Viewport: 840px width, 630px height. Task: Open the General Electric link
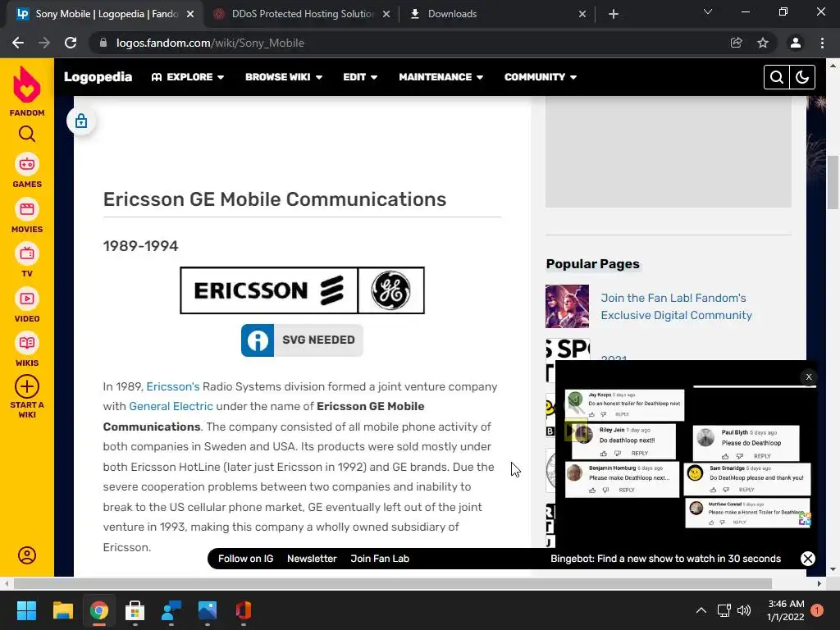pyautogui.click(x=171, y=407)
